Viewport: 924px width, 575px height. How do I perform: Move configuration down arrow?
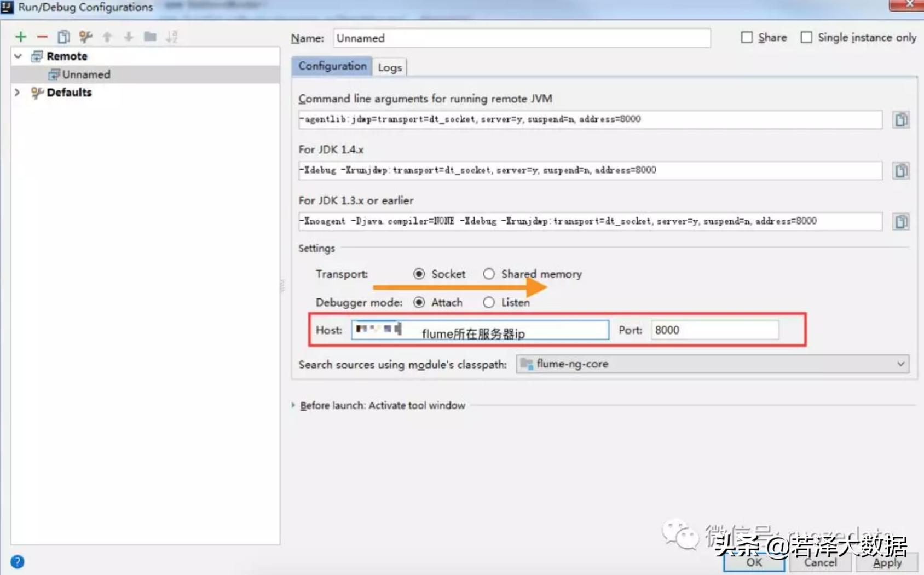(x=129, y=37)
